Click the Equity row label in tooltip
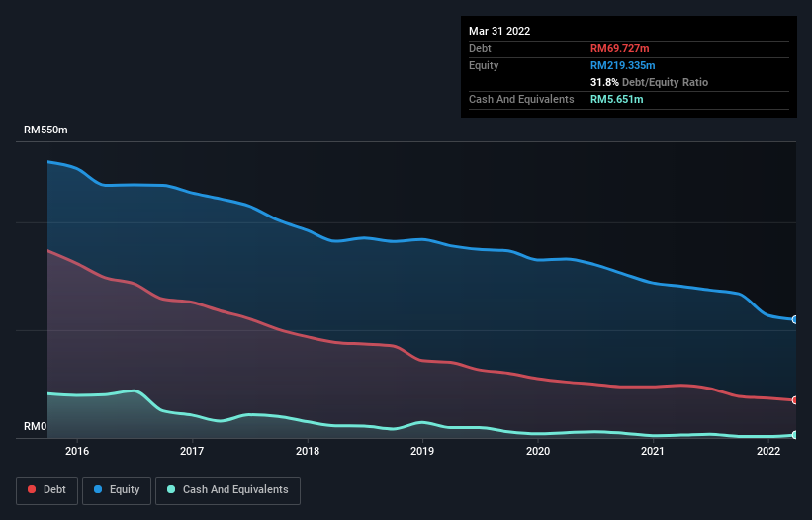 (x=484, y=65)
